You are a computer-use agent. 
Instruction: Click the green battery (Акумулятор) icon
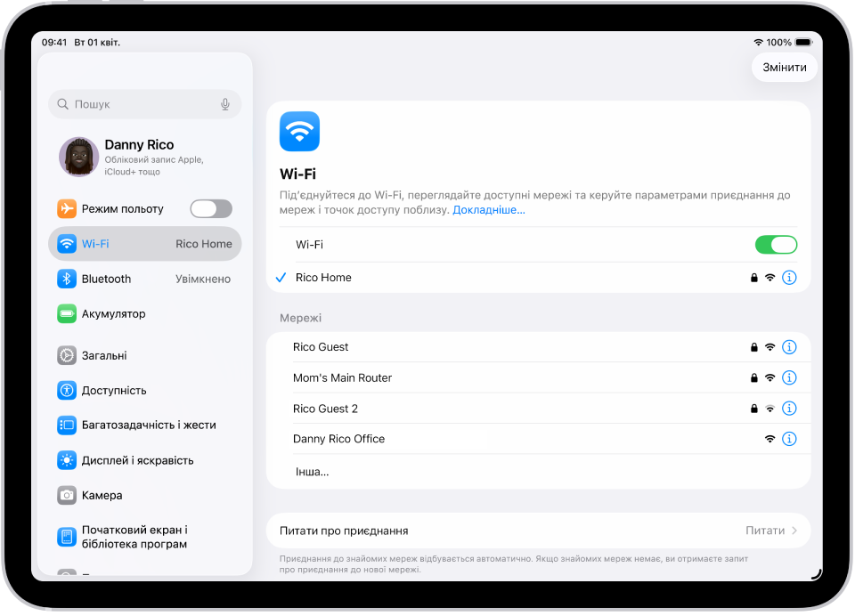67,313
